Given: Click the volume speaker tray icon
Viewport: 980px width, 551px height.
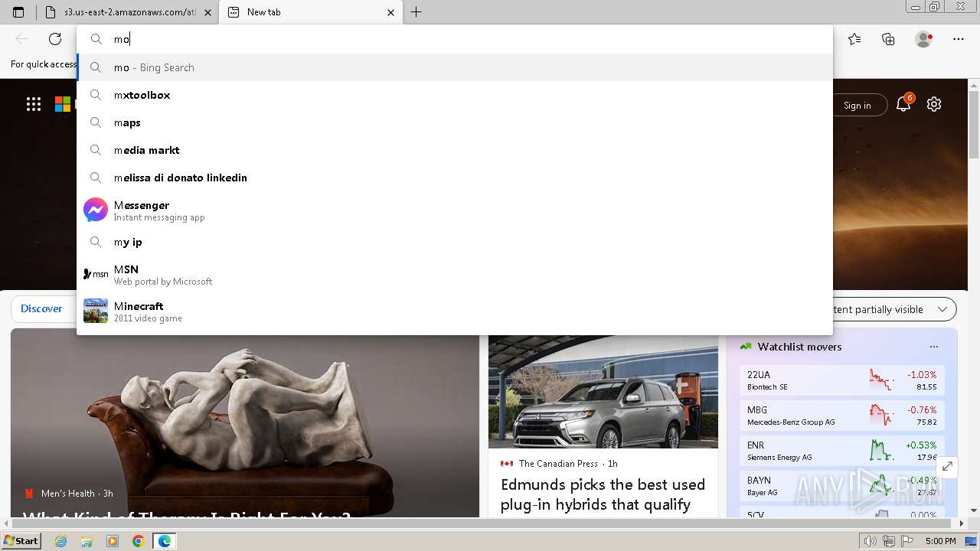Looking at the screenshot, I should click(x=871, y=541).
